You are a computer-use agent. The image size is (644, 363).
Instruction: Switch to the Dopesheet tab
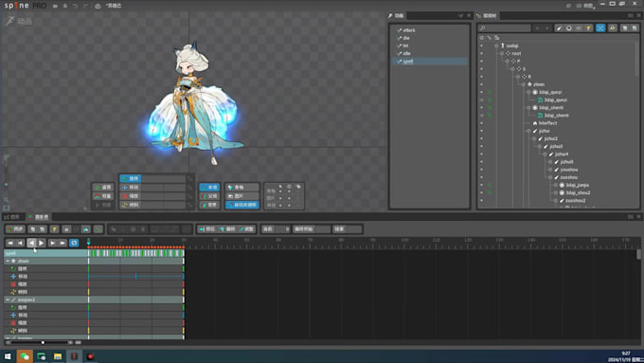[39, 217]
